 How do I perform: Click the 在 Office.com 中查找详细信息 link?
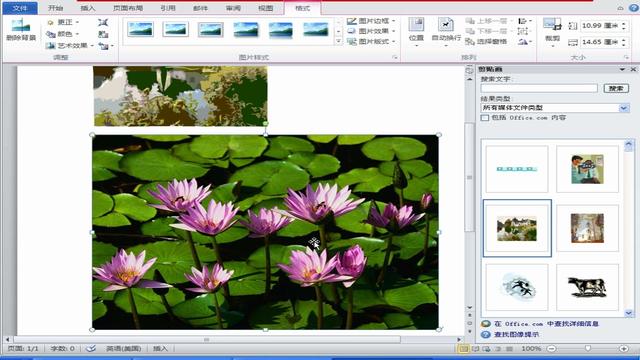[546, 324]
